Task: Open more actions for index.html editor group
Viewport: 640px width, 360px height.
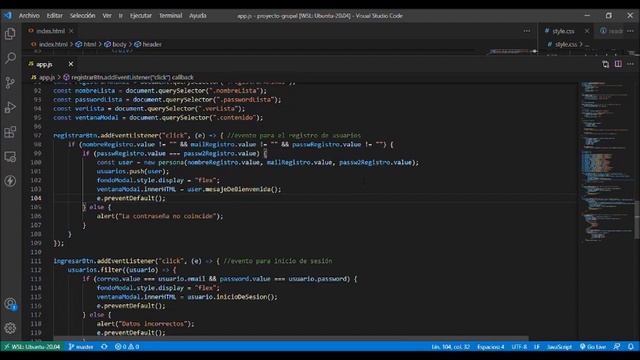Action: click(527, 31)
